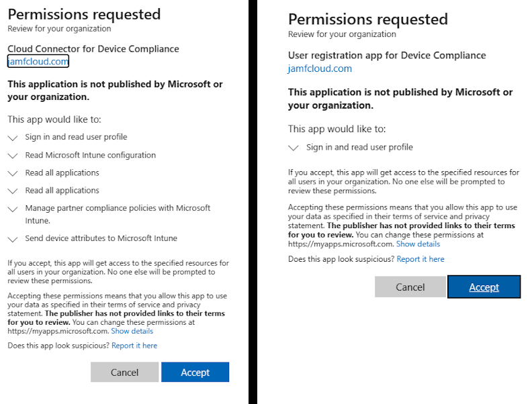Open jamfcloud.com link under Cloud Connector
The height and width of the screenshot is (404, 532).
pyautogui.click(x=38, y=61)
